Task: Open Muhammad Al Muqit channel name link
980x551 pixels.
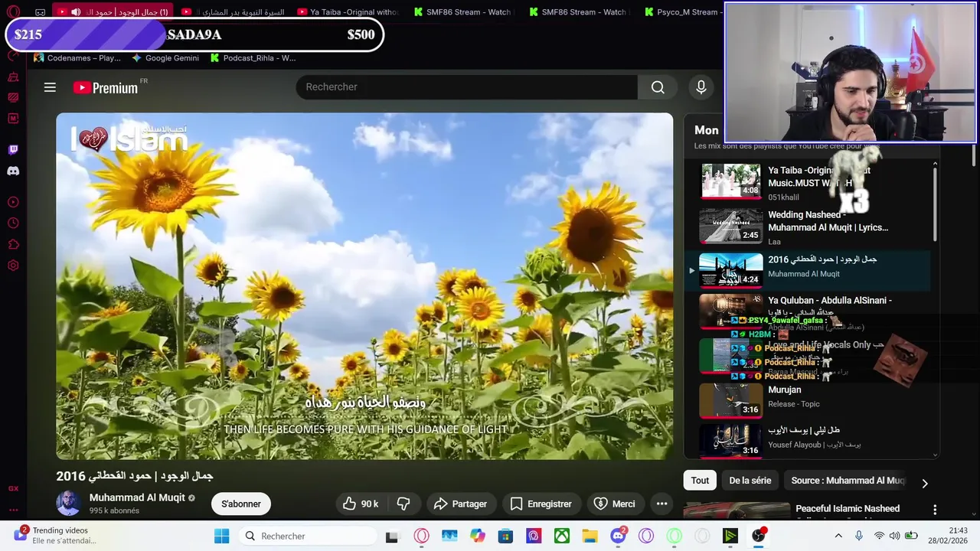Action: (137, 497)
